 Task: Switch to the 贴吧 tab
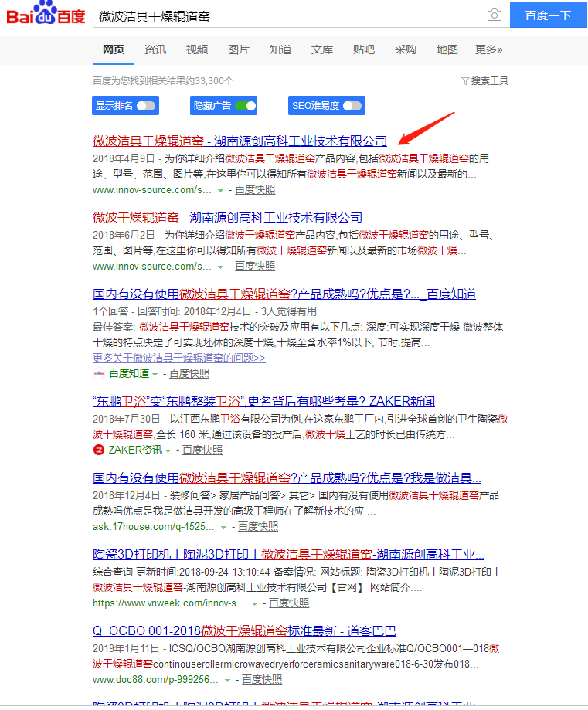click(363, 49)
